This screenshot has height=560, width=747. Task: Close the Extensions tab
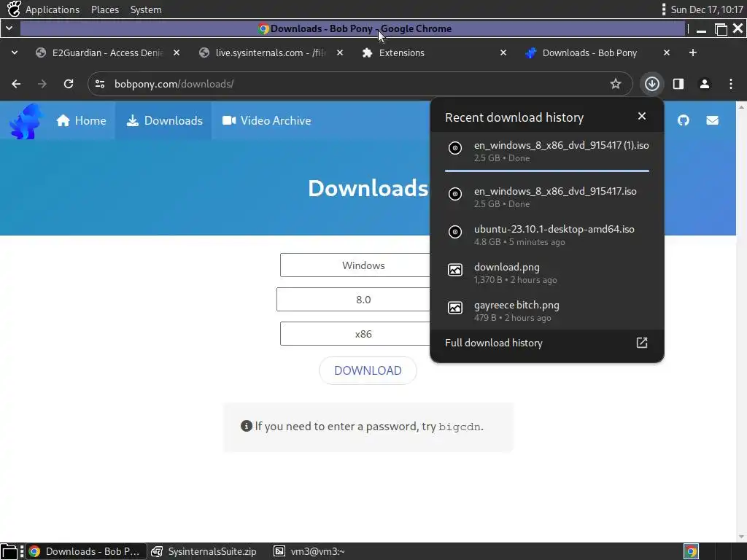coord(503,52)
